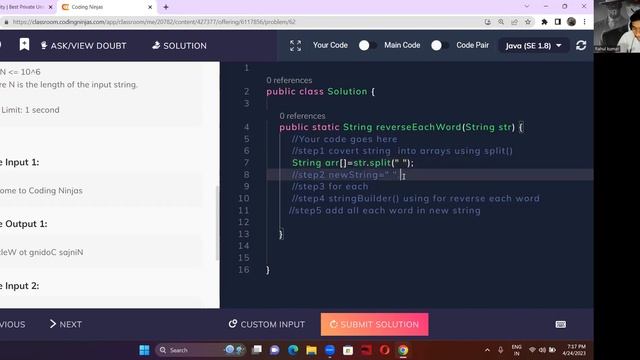Screen dimensions: 640x360
Task: Open the Opera browser from the taskbar
Action: (384, 350)
